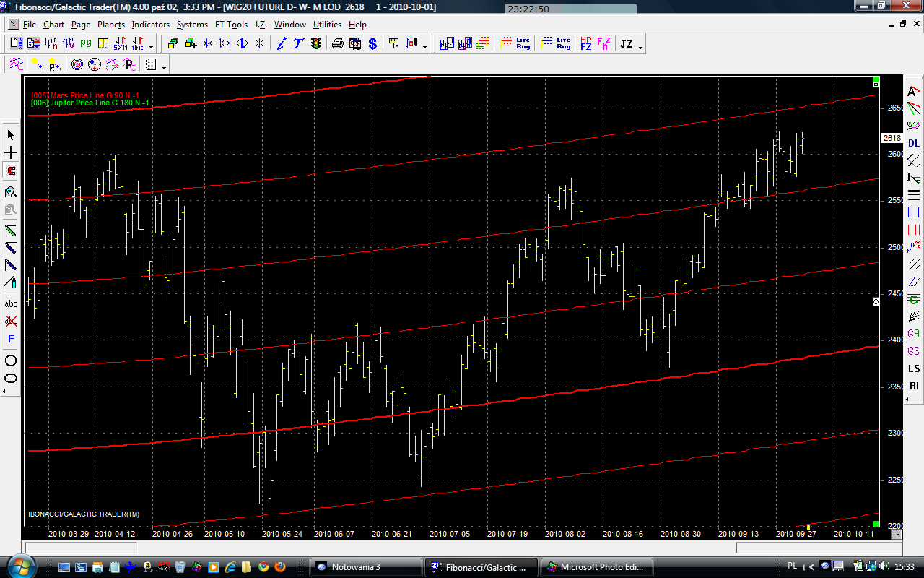Image resolution: width=924 pixels, height=578 pixels.
Task: Select the abc text annotation tool
Action: (x=11, y=303)
